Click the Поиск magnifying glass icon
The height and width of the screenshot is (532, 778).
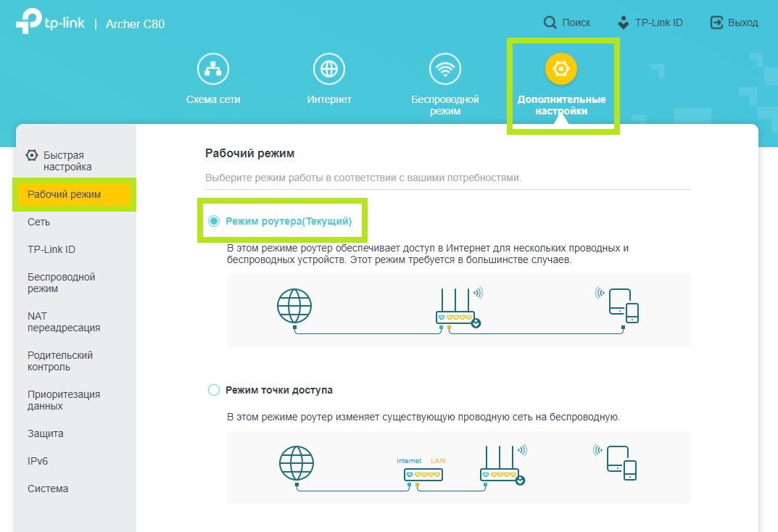coord(550,23)
